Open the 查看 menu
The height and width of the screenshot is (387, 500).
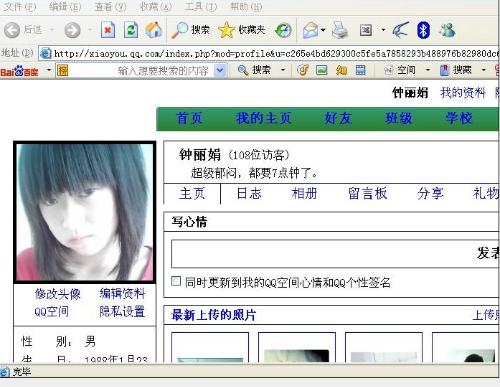pyautogui.click(x=110, y=7)
